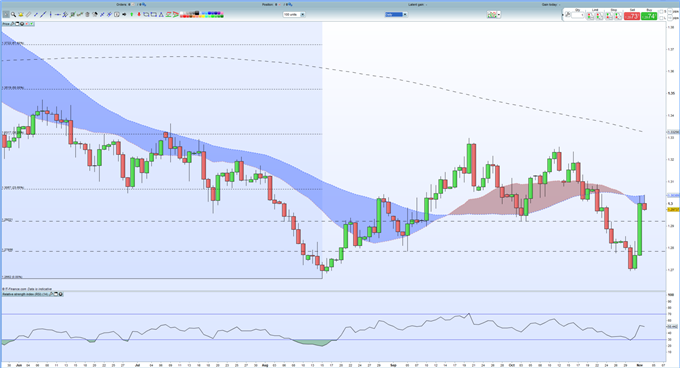This screenshot has width=680, height=368.
Task: Pick the black color swatch
Action: pos(197,13)
